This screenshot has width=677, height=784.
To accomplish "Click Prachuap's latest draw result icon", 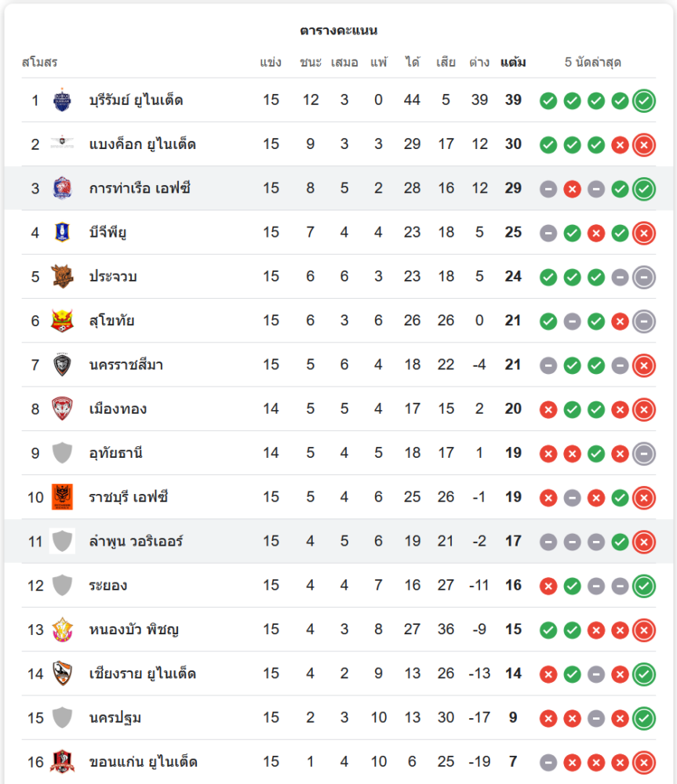I will (644, 276).
